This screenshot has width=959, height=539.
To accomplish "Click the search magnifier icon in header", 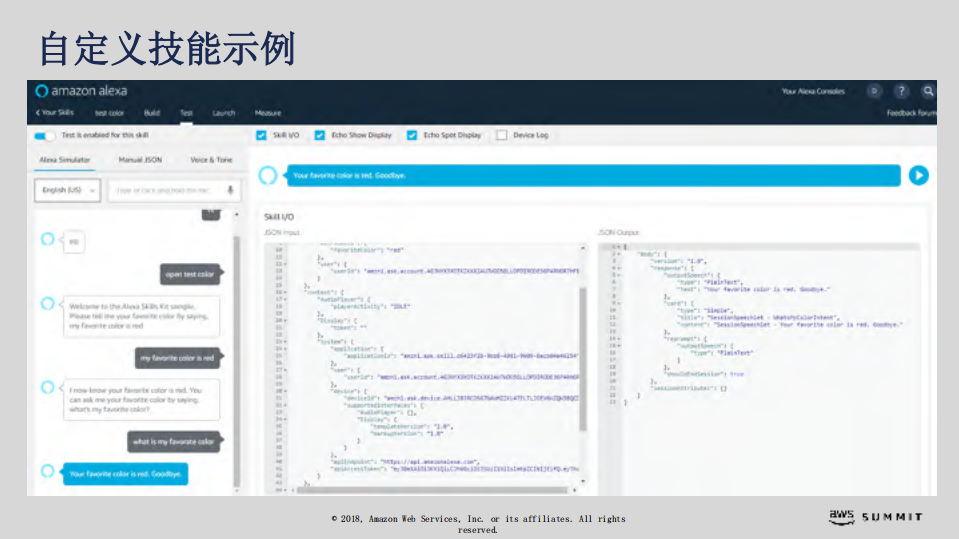I will [928, 91].
